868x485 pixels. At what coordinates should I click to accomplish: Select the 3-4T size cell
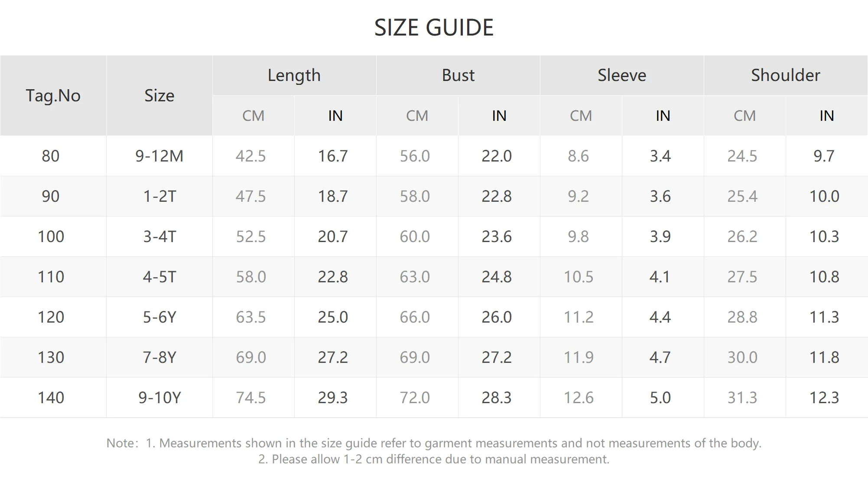159,236
